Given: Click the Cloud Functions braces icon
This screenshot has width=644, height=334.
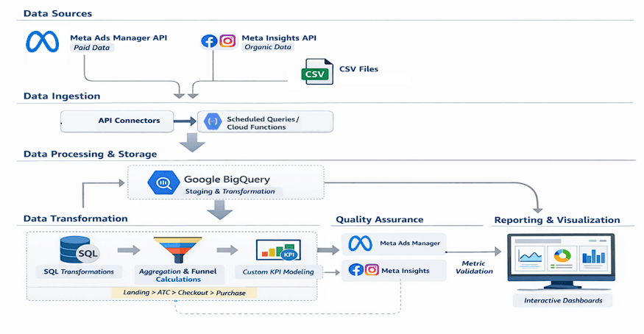Looking at the screenshot, I should click(x=213, y=121).
